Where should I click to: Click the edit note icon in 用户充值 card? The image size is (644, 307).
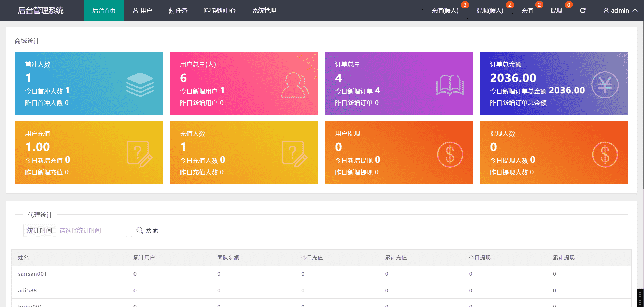tap(139, 154)
